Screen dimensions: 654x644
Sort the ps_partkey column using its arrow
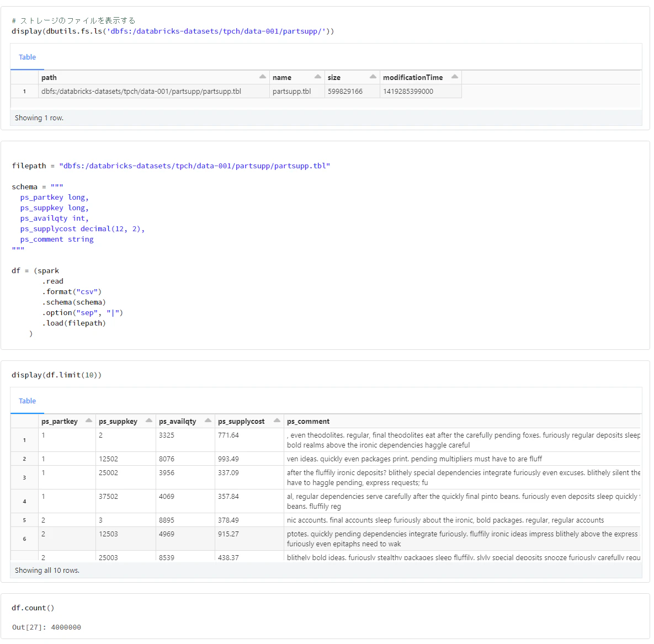tap(89, 421)
